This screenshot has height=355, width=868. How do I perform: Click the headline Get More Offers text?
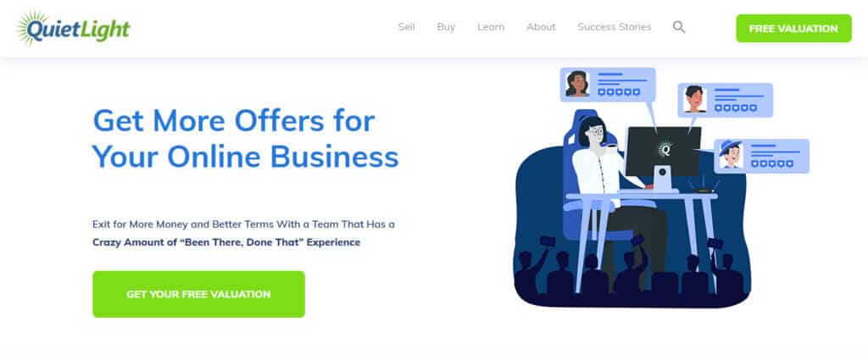pos(234,120)
